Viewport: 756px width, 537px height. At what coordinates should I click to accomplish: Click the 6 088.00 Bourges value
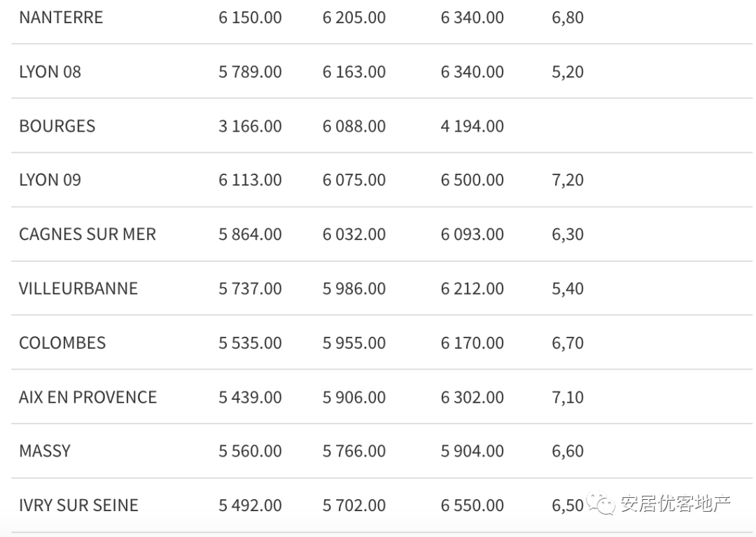pos(353,126)
